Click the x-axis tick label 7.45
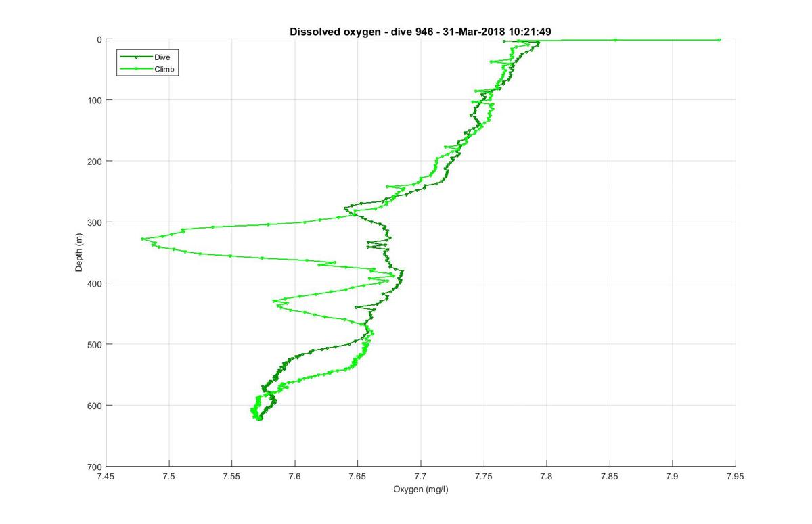 [x=106, y=476]
